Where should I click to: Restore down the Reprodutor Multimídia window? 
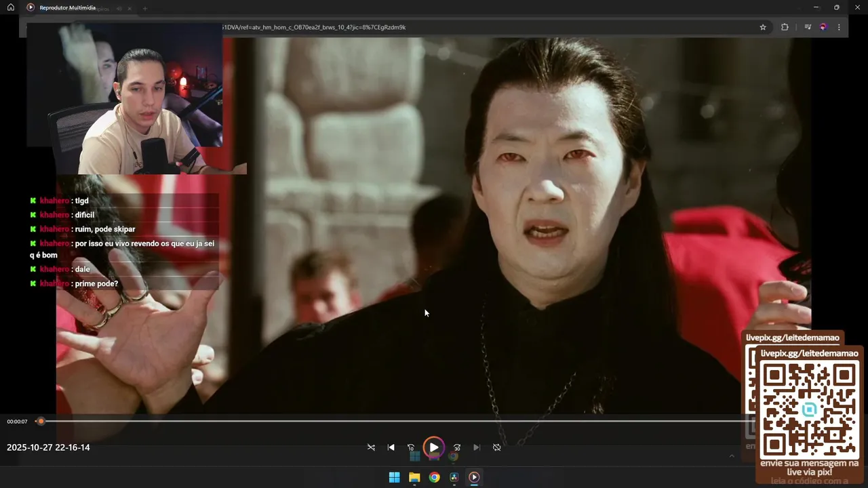coord(836,7)
